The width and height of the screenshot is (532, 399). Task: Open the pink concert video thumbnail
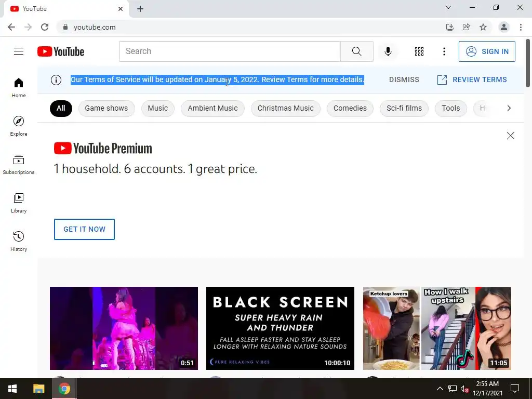click(x=124, y=328)
